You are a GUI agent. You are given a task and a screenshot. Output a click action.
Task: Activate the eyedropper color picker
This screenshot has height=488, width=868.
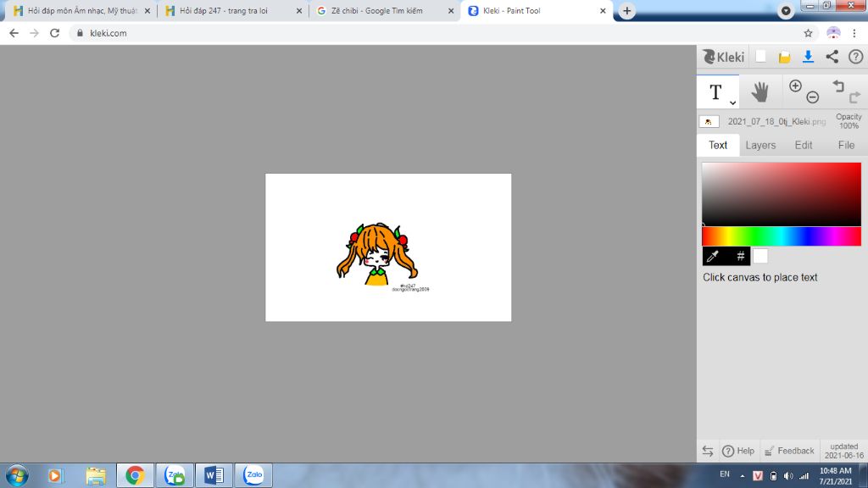pyautogui.click(x=713, y=256)
